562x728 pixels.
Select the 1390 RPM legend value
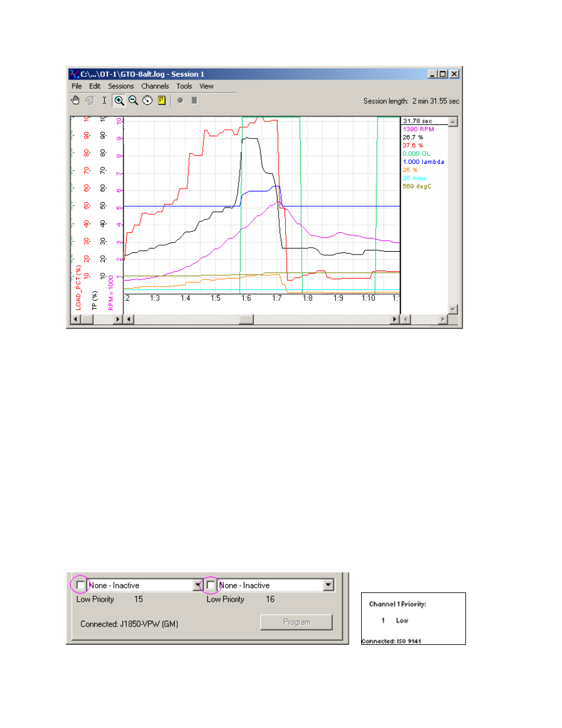pyautogui.click(x=418, y=129)
